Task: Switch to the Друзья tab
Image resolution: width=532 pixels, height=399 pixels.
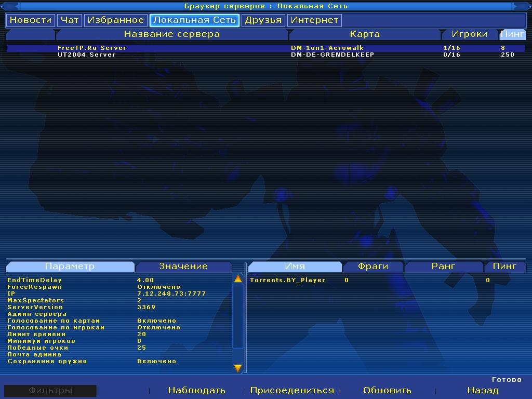Action: point(263,20)
